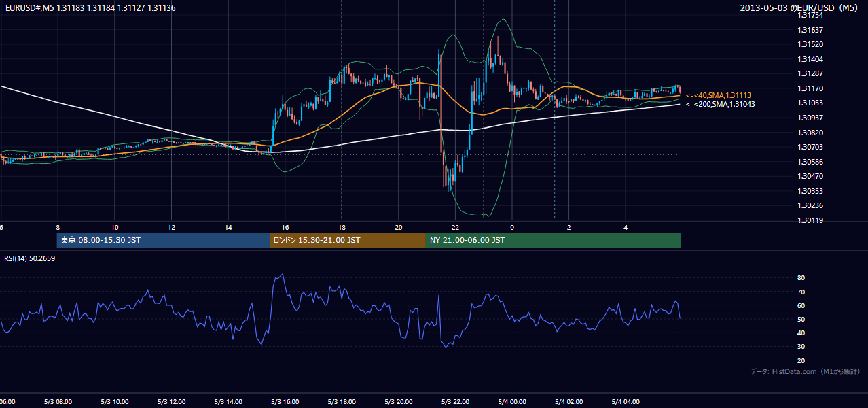Click the orange 40 SMA label 1.31113
The image size is (868, 408).
point(719,95)
